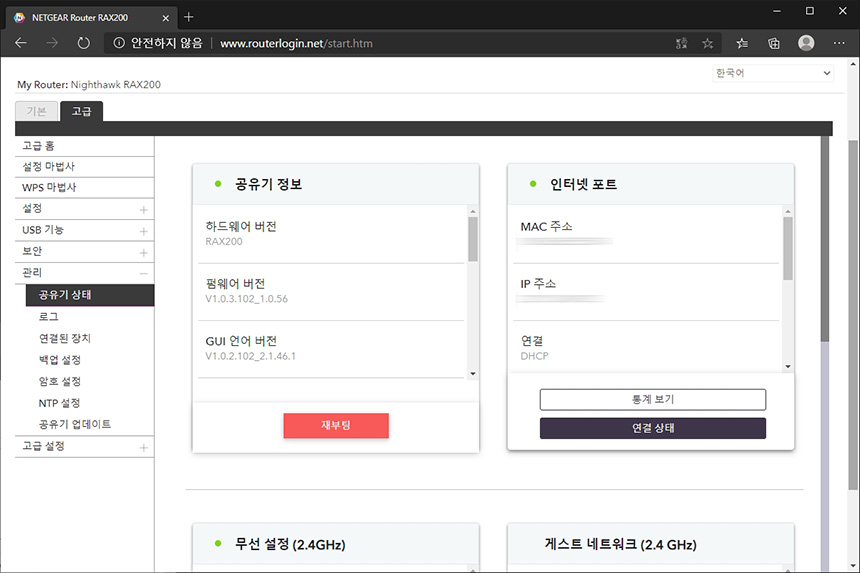Click the 게스트 네트워크 (2.4 GHz) heading

(620, 544)
